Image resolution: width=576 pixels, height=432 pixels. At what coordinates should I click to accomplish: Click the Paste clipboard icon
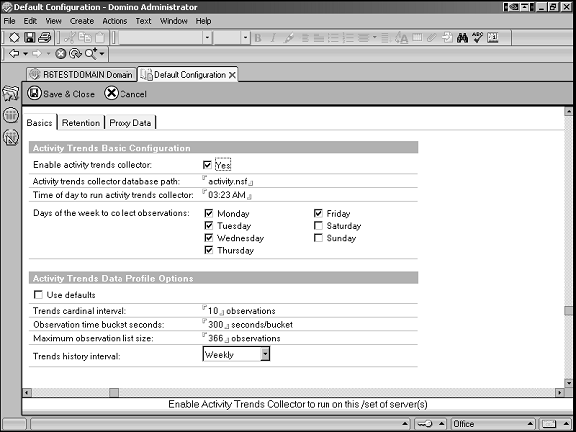[100, 37]
